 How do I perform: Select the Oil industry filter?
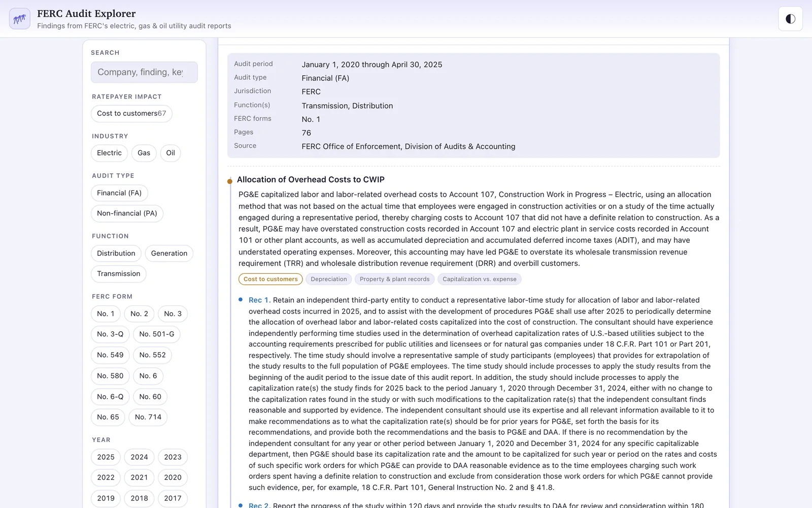click(171, 153)
